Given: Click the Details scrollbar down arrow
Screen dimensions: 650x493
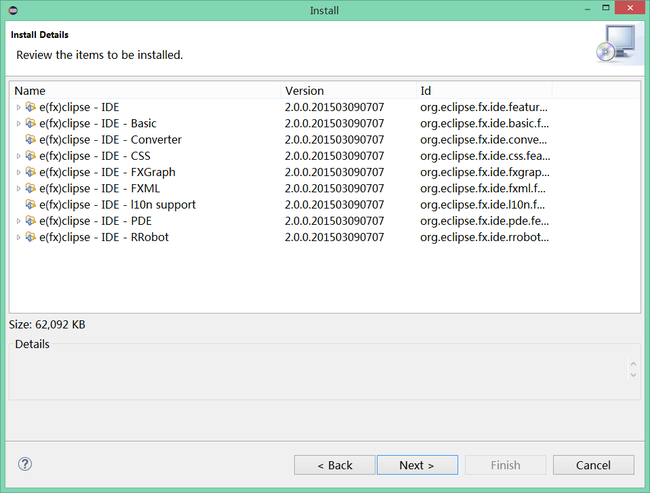Looking at the screenshot, I should pyautogui.click(x=633, y=375).
